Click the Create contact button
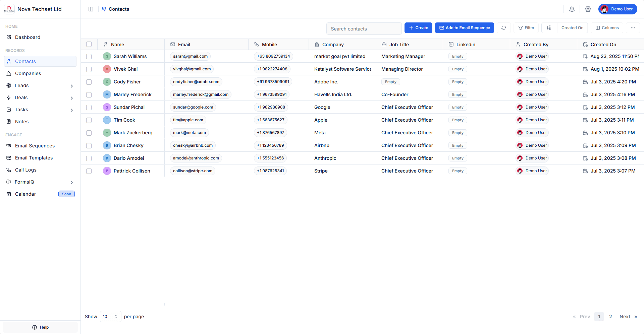 tap(418, 28)
